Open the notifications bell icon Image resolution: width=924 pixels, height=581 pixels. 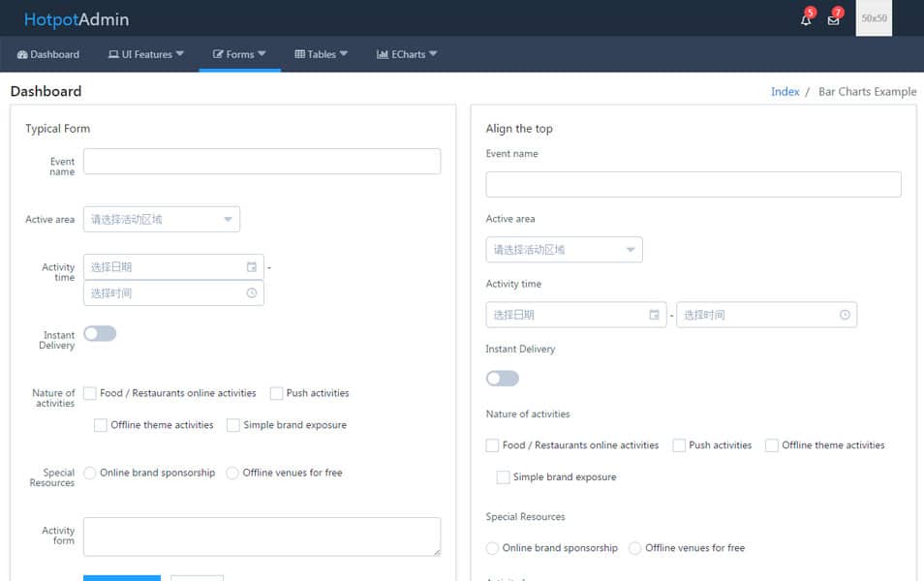point(806,20)
